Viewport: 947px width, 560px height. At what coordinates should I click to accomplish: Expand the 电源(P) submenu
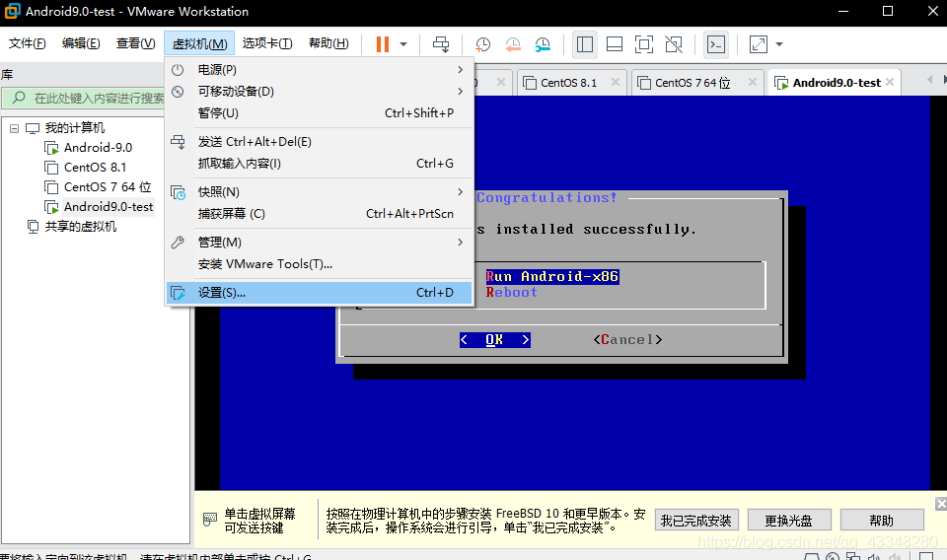pos(320,70)
